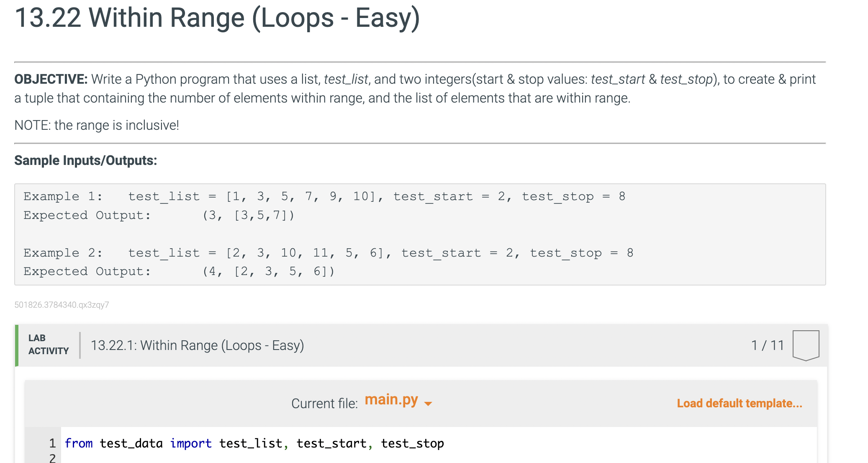This screenshot has width=868, height=463.
Task: Click the LAB ACTIVITY label
Action: [48, 344]
